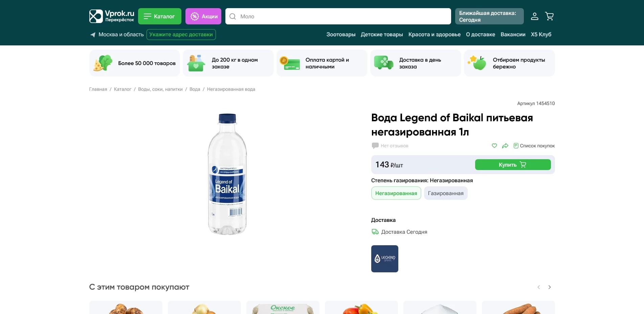Click inside the Моло search field
Screen dimensions: 644x314
click(305, 16)
